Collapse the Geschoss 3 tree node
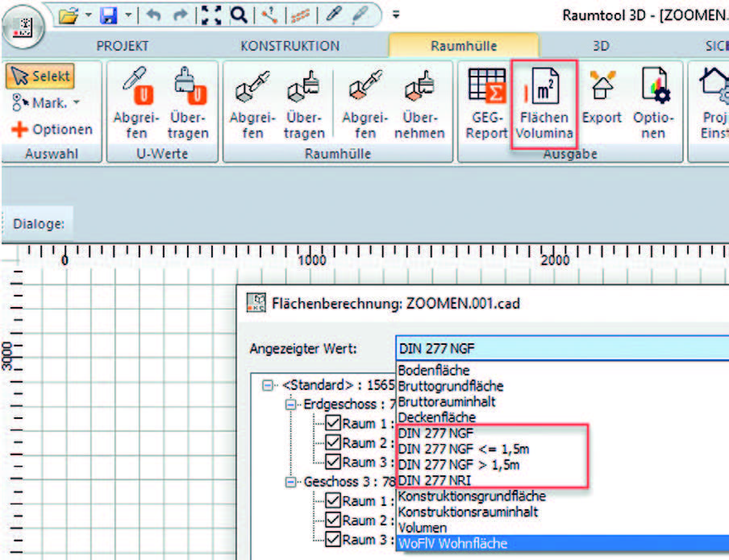 [290, 482]
